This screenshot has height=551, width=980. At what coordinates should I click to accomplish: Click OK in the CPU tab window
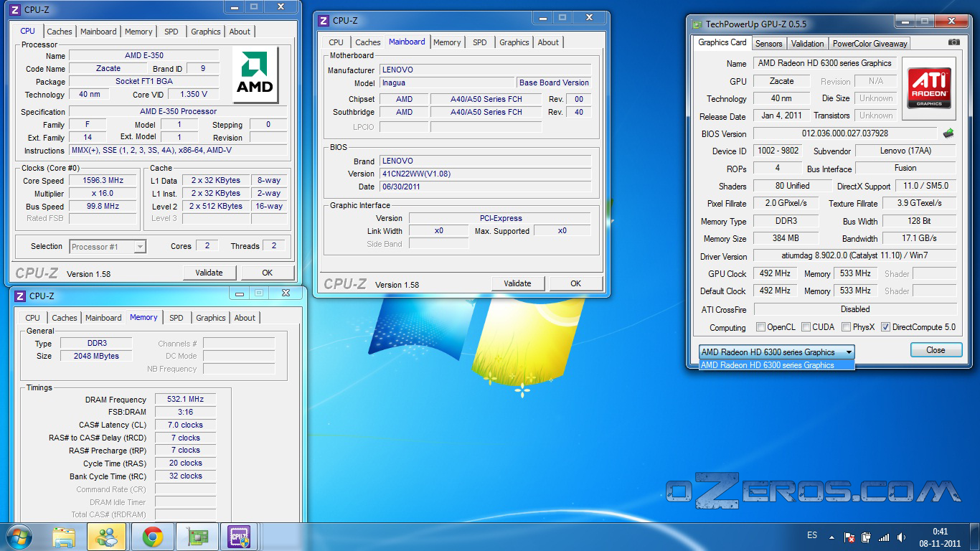[267, 273]
